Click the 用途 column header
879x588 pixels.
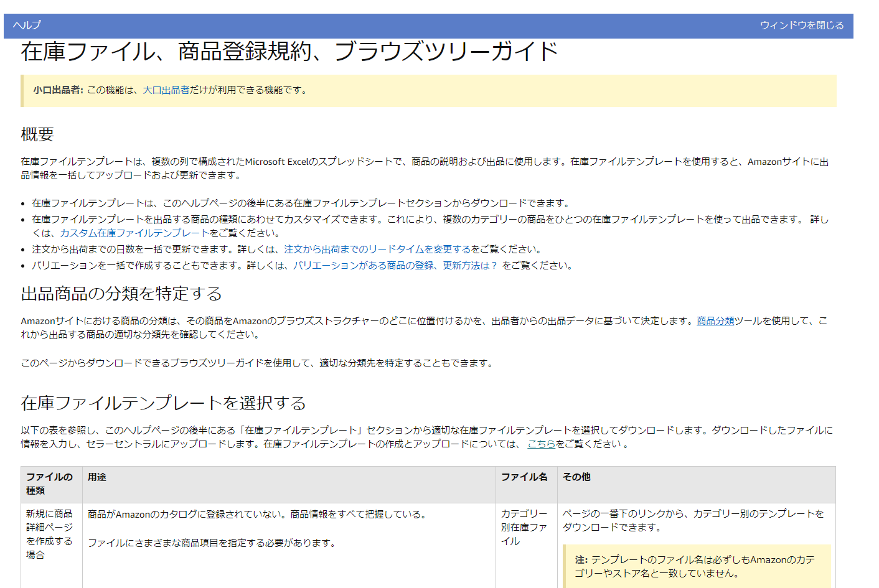(97, 477)
